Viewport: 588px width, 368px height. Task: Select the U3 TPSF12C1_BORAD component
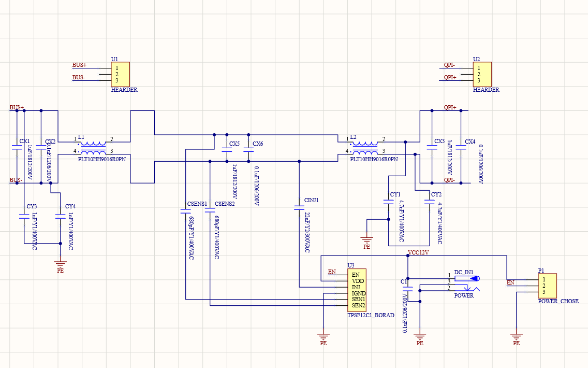tap(357, 290)
